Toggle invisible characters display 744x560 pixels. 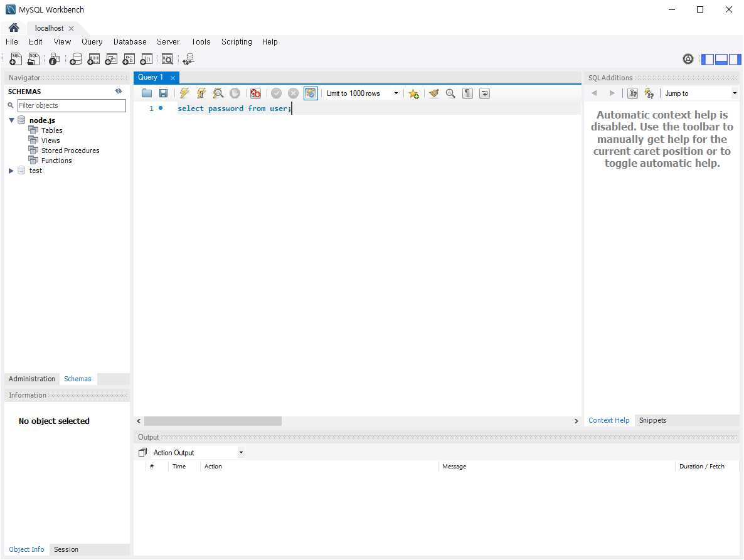pos(467,93)
